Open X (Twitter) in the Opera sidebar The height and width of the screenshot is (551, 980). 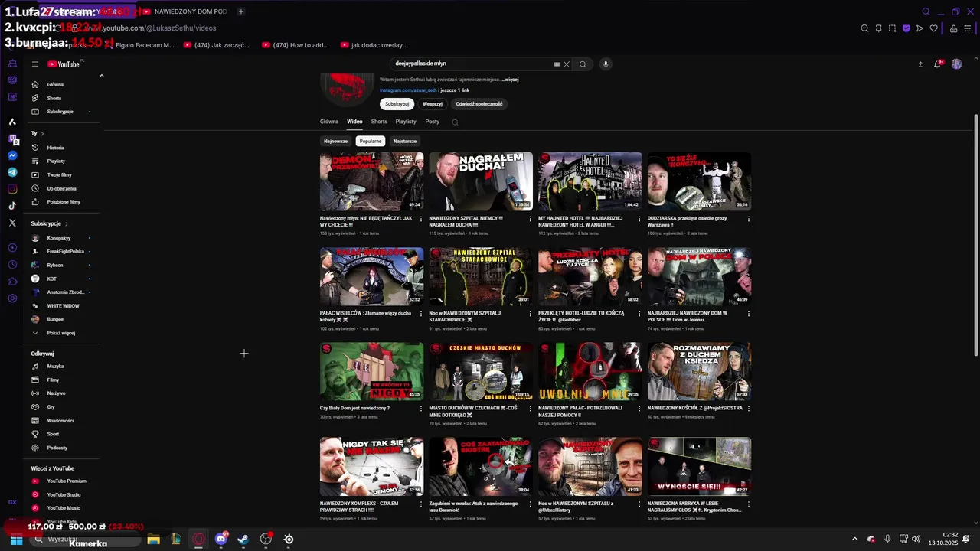point(12,223)
